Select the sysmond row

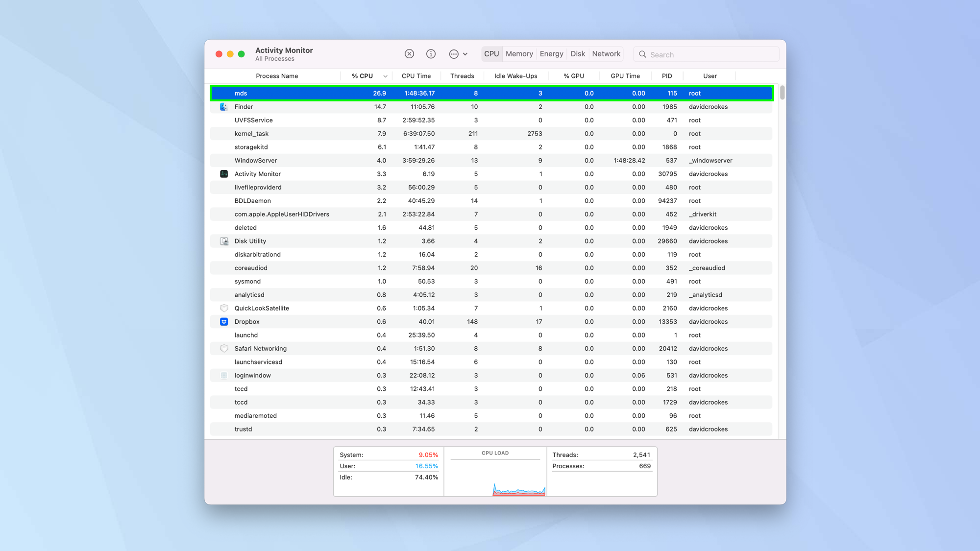coord(491,282)
